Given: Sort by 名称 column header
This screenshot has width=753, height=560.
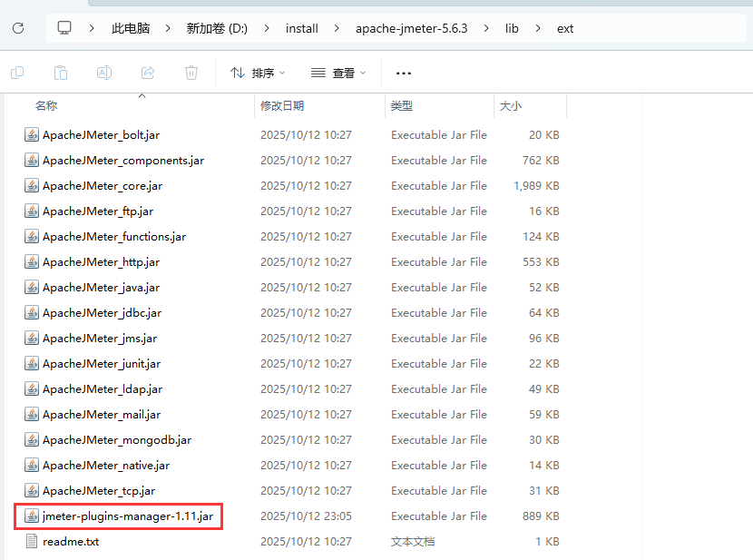Looking at the screenshot, I should [x=46, y=105].
